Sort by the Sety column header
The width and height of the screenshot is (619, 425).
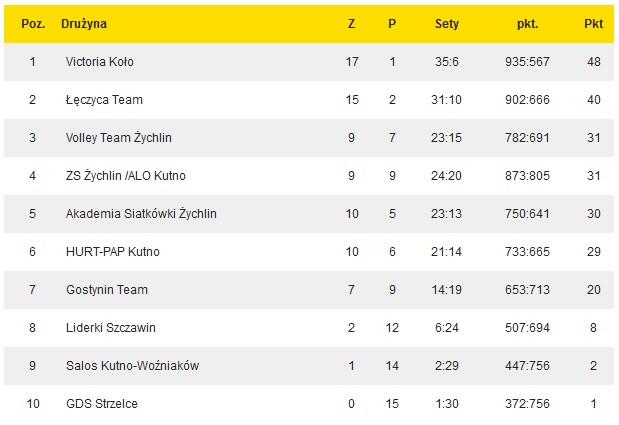[447, 23]
